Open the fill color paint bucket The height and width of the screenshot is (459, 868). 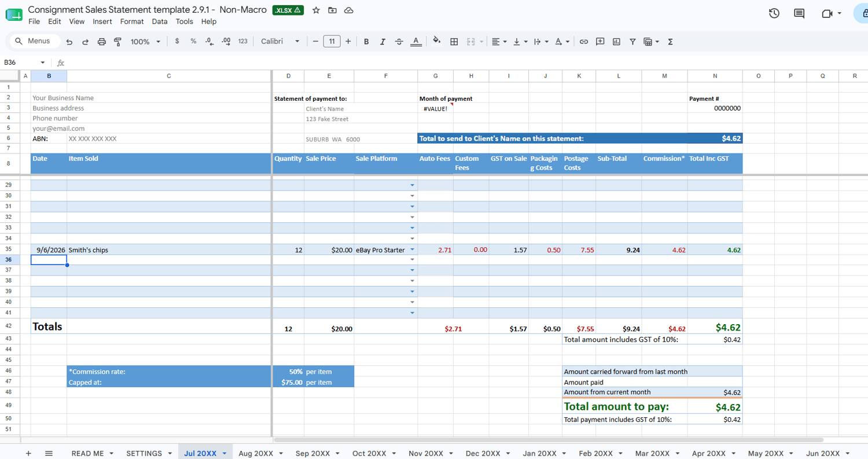click(437, 41)
